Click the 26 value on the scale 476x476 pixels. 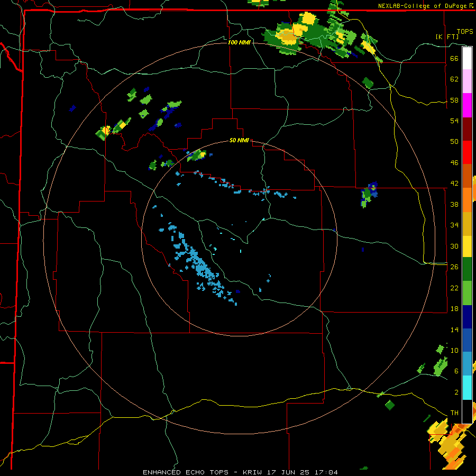(x=454, y=267)
